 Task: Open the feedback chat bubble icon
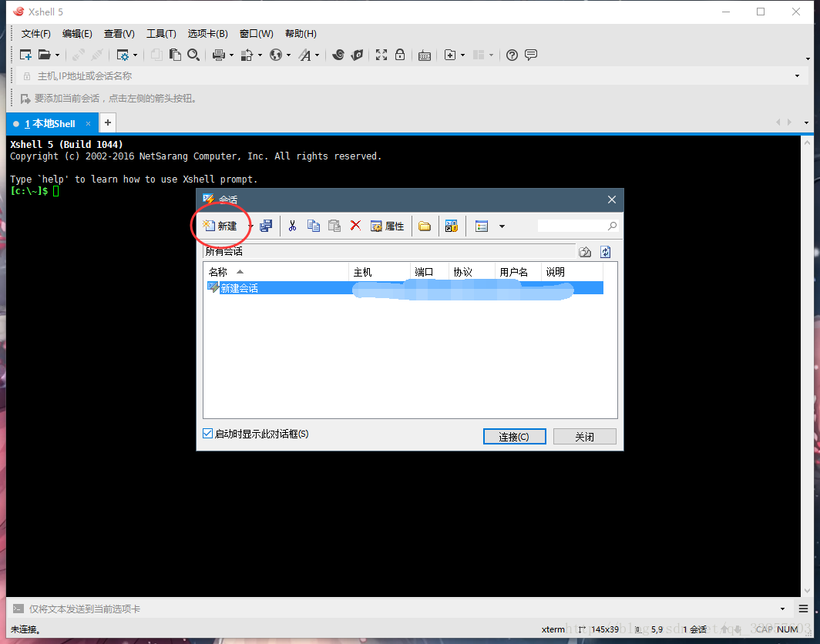(x=531, y=55)
